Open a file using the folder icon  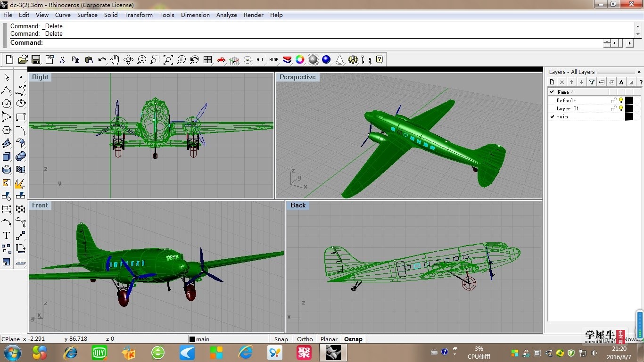23,60
